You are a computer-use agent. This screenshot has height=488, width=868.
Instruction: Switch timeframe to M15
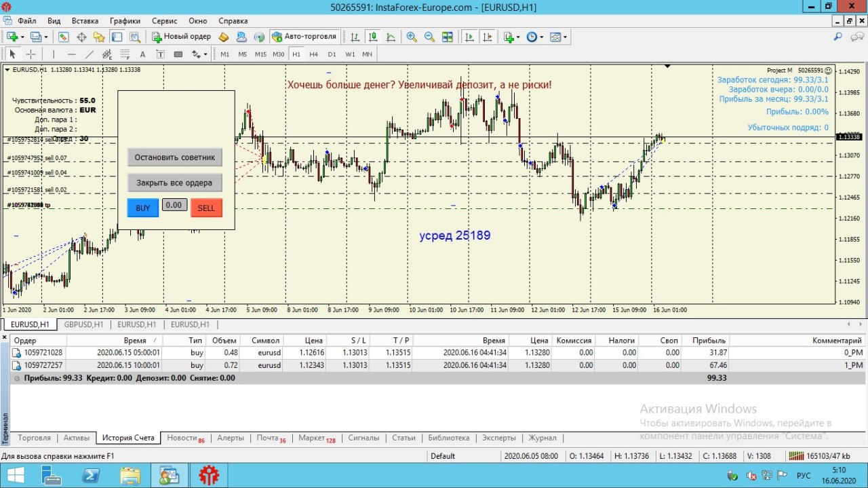pos(260,54)
